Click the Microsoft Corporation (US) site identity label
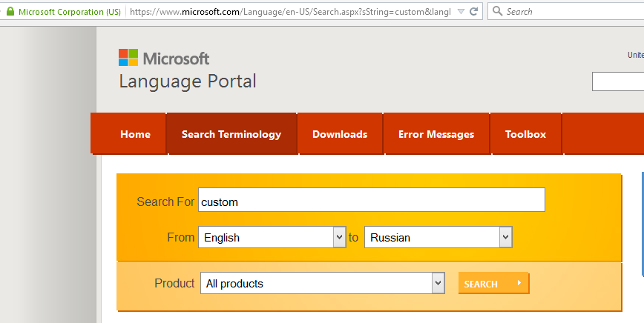Viewport: 644px width, 323px height. coord(70,12)
